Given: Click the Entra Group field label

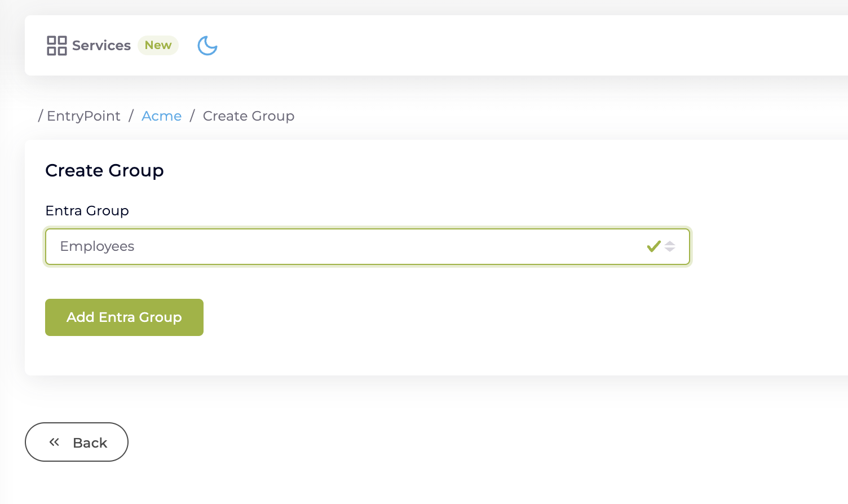Looking at the screenshot, I should [x=87, y=211].
